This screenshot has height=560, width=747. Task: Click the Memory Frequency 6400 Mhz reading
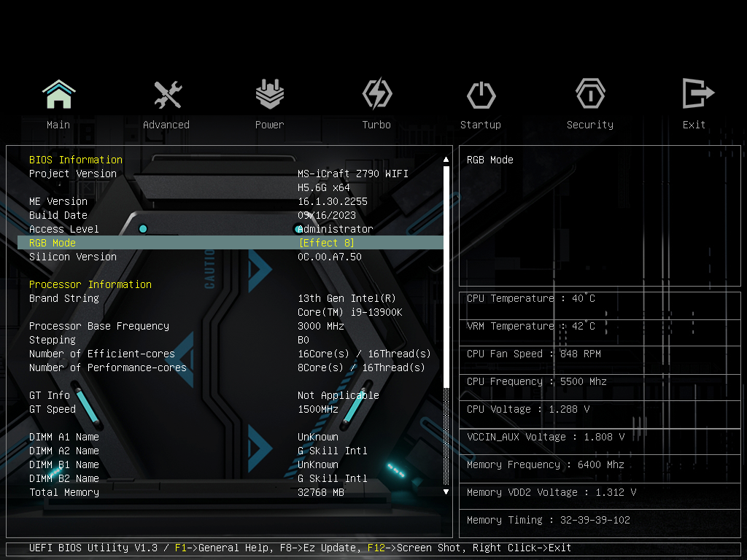[x=546, y=464]
